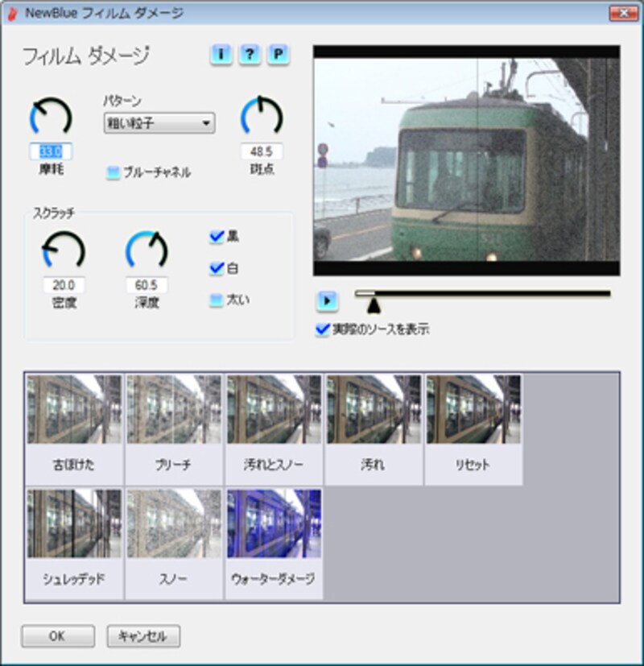Uncheck the 白 scratch checkbox

217,268
